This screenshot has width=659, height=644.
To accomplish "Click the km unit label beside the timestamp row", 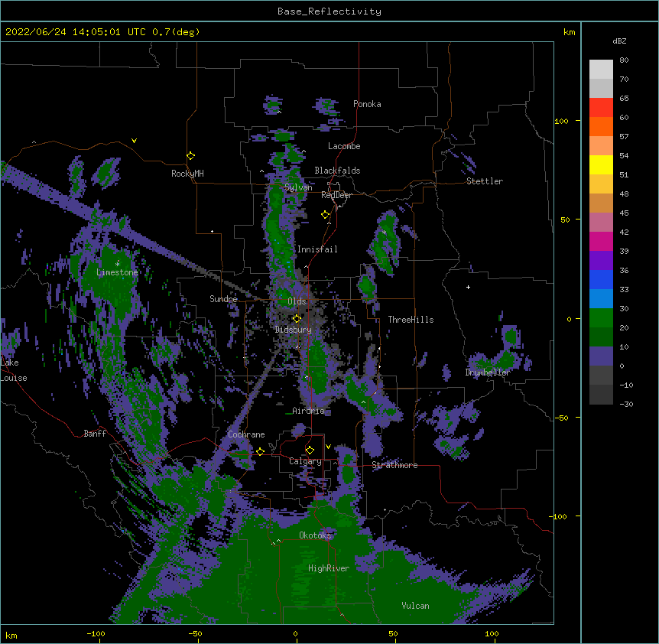I will 570,32.
